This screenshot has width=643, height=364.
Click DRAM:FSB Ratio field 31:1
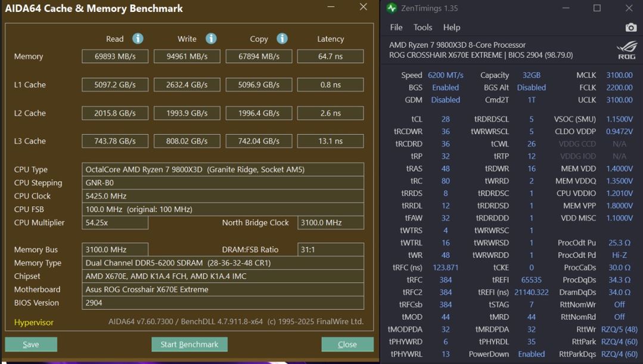coord(331,250)
